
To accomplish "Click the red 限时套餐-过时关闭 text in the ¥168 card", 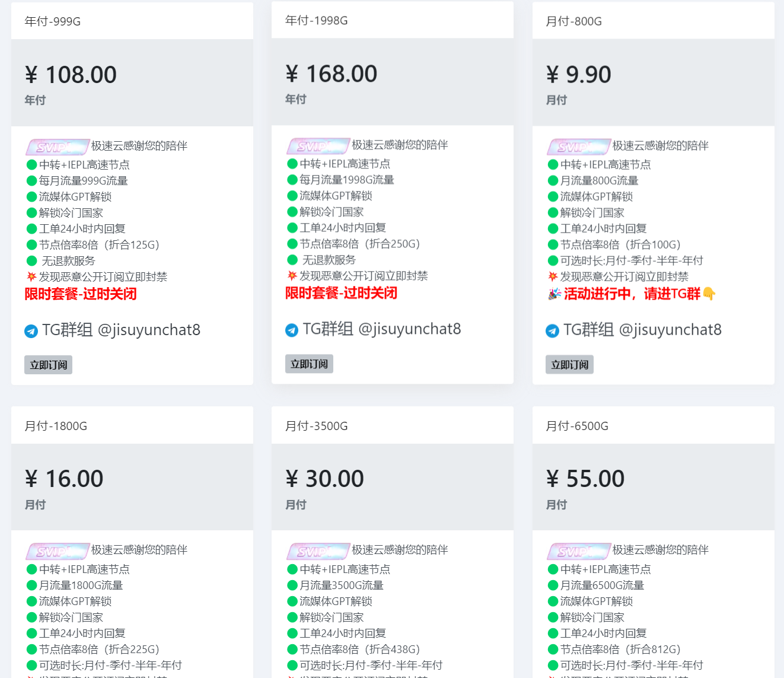I will click(341, 293).
